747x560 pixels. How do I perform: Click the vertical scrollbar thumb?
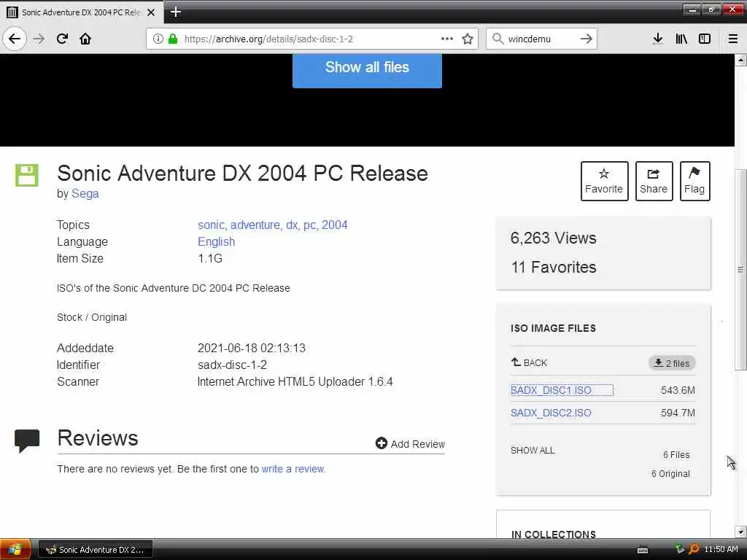[740, 270]
